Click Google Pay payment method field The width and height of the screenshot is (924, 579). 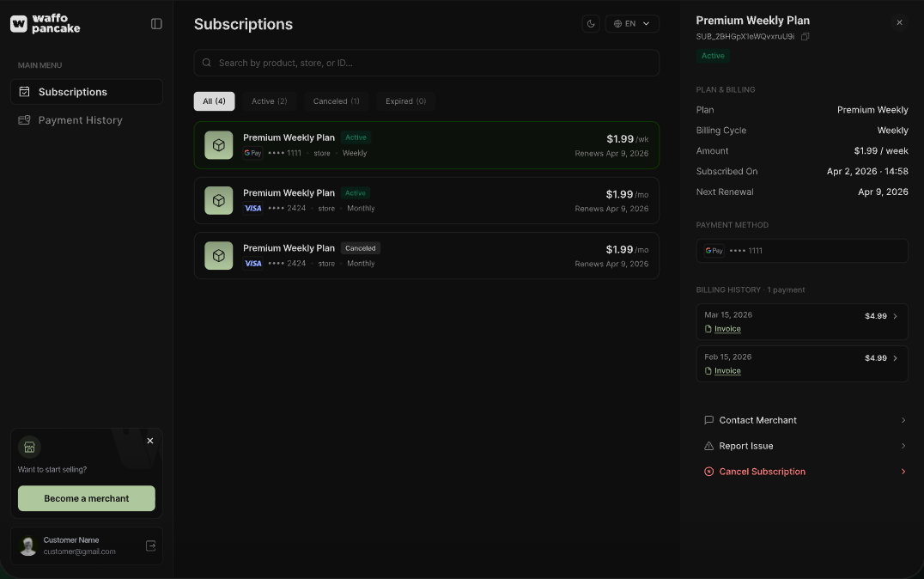tap(802, 251)
